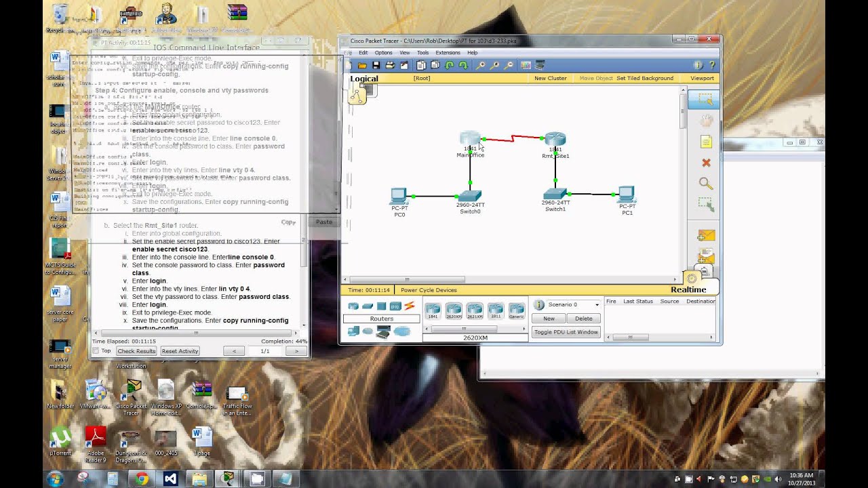Open the Viewport option
Viewport: 868px width, 488px height.
tap(702, 79)
